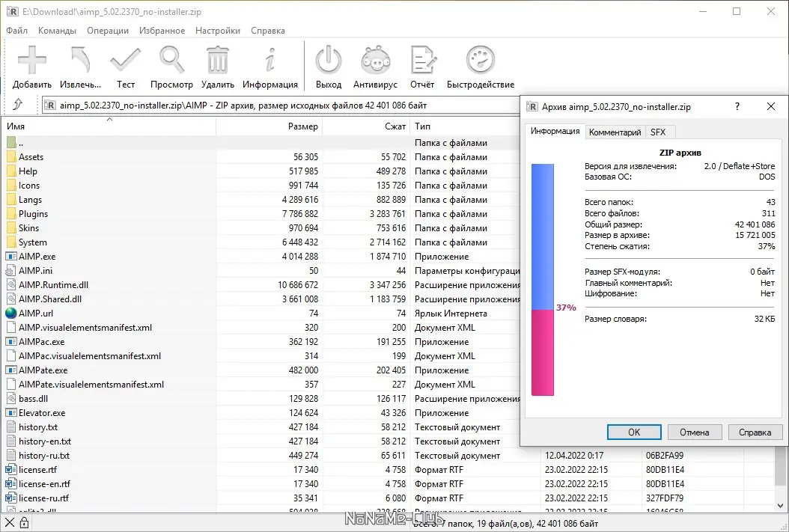Run the Тест archive check icon
Viewport: 789px width, 532px height.
pos(125,61)
